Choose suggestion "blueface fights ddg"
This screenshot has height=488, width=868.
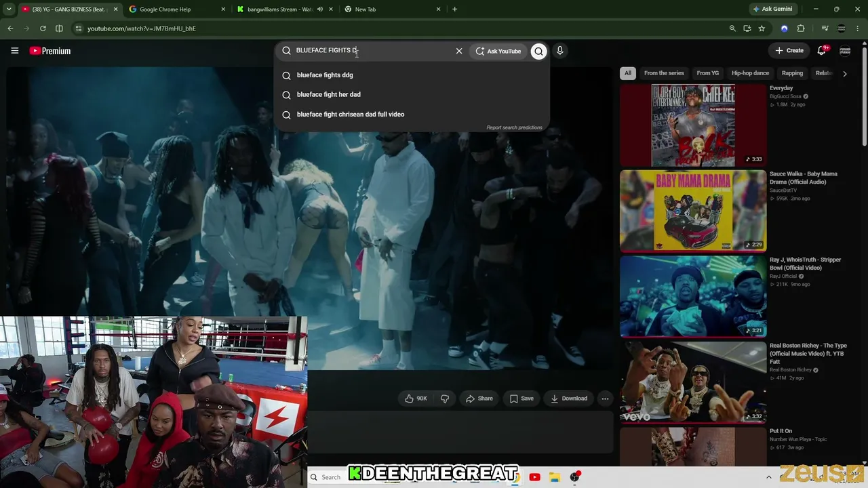pos(412,75)
